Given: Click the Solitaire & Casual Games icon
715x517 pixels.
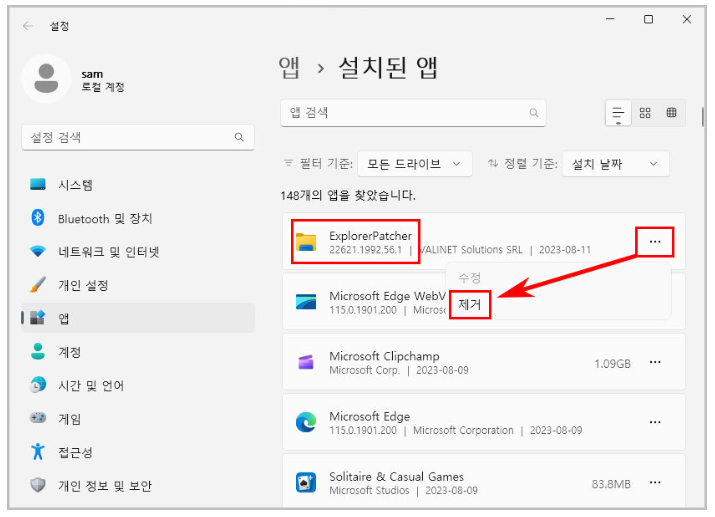Looking at the screenshot, I should point(306,482).
